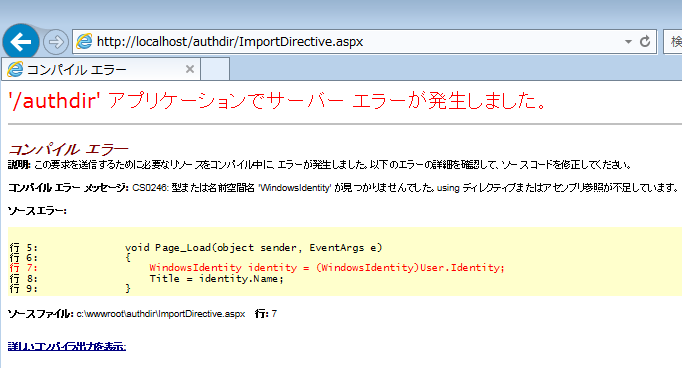This screenshot has height=368, width=682.
Task: Refresh the page with the reload icon
Action: pyautogui.click(x=645, y=41)
